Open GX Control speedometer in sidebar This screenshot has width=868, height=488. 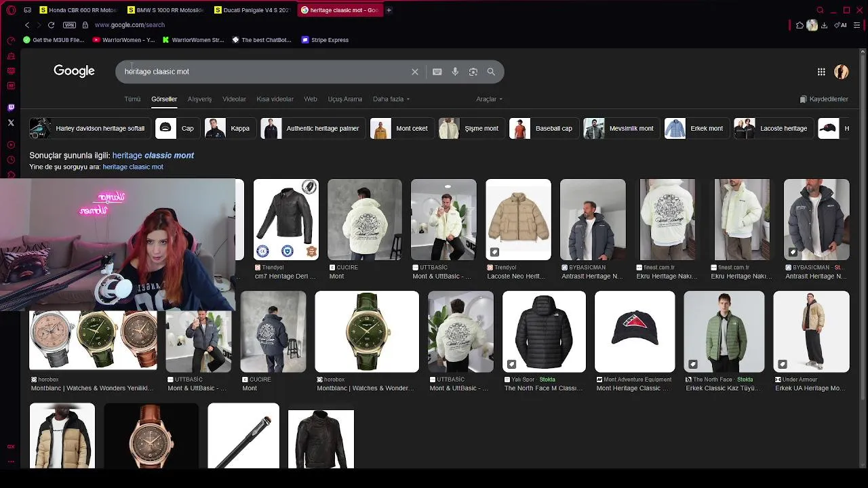point(11,40)
